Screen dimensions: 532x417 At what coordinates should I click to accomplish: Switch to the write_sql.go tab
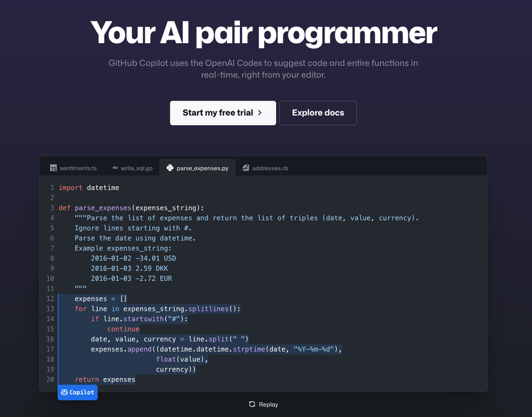click(132, 168)
